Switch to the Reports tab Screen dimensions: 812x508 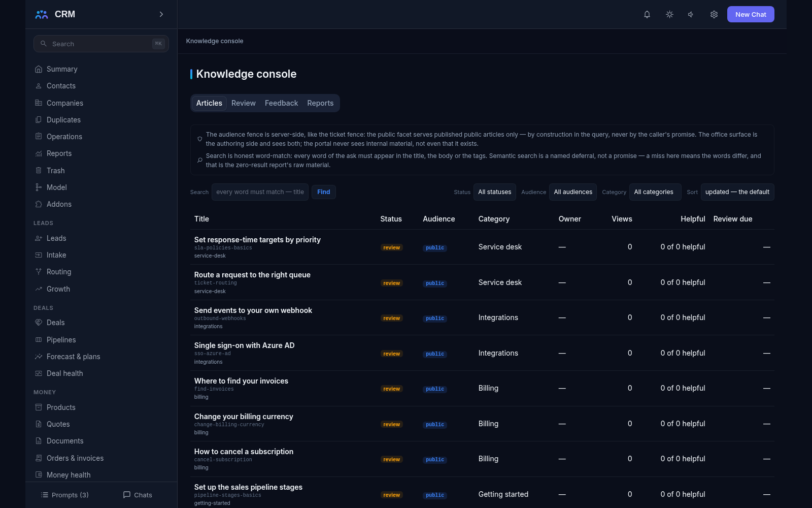click(x=320, y=103)
